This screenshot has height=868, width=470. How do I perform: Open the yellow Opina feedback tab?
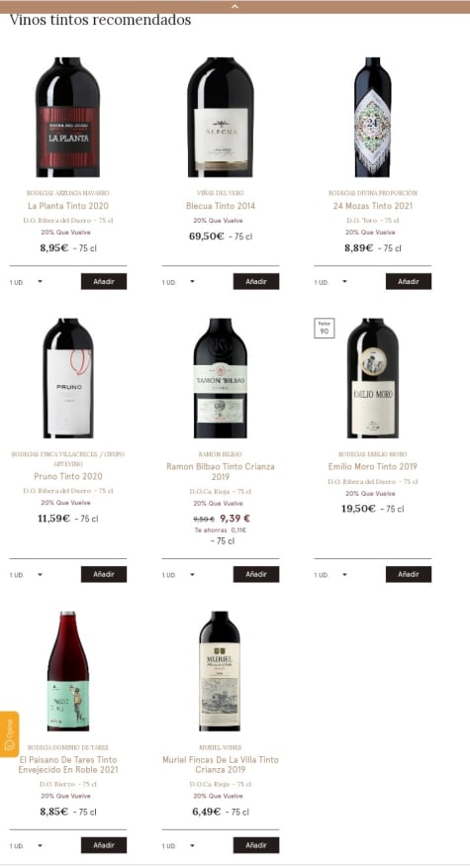(x=10, y=734)
